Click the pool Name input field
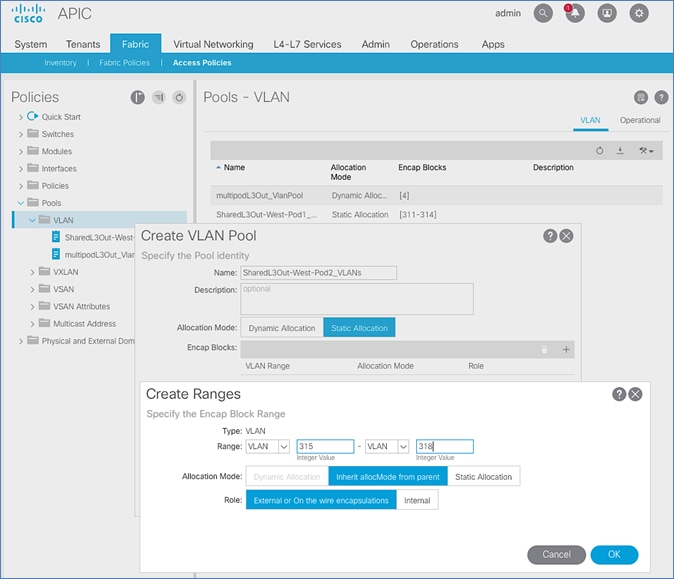Screen dimensions: 674x579 point(319,273)
